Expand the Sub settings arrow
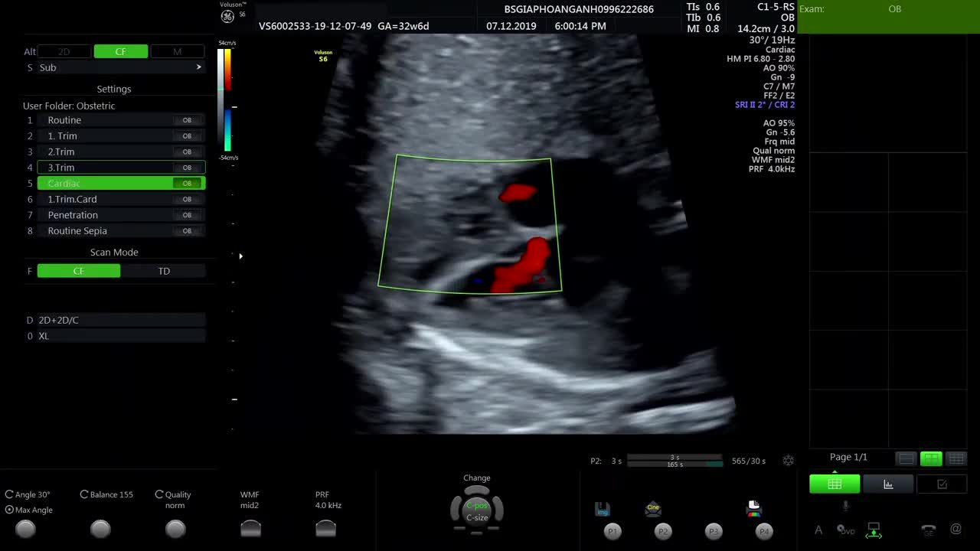 (199, 67)
